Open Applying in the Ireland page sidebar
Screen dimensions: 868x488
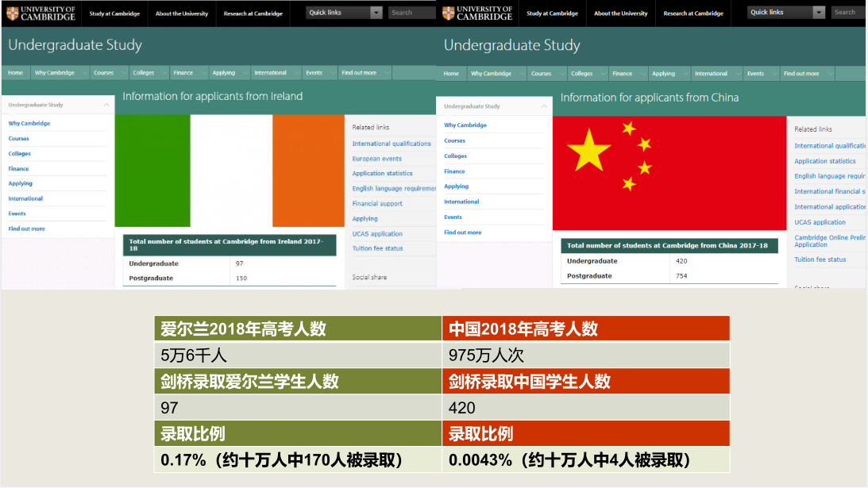click(x=21, y=183)
